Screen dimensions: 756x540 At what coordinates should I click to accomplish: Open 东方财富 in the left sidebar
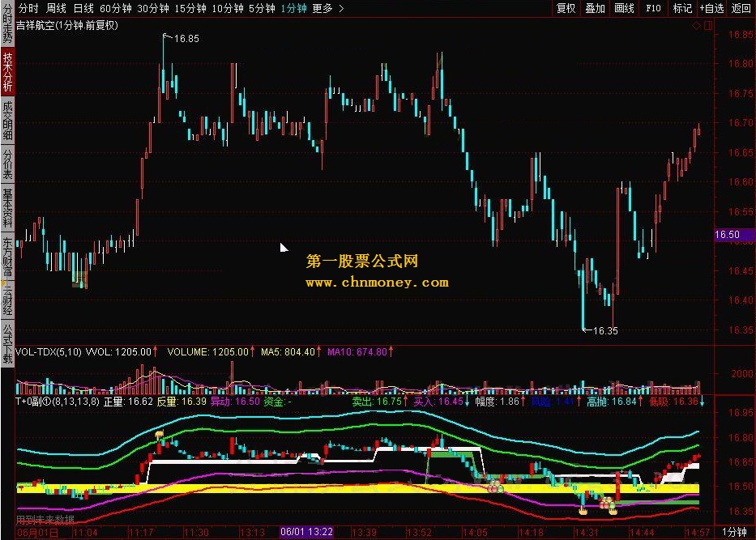(x=7, y=257)
